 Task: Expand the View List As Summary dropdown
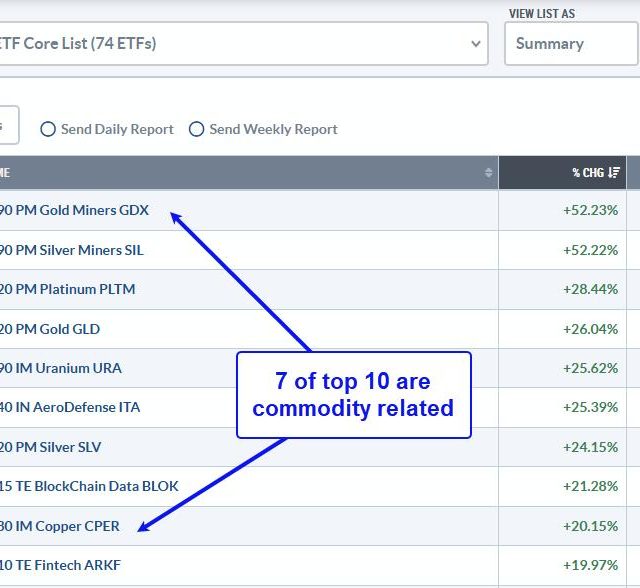(x=570, y=44)
